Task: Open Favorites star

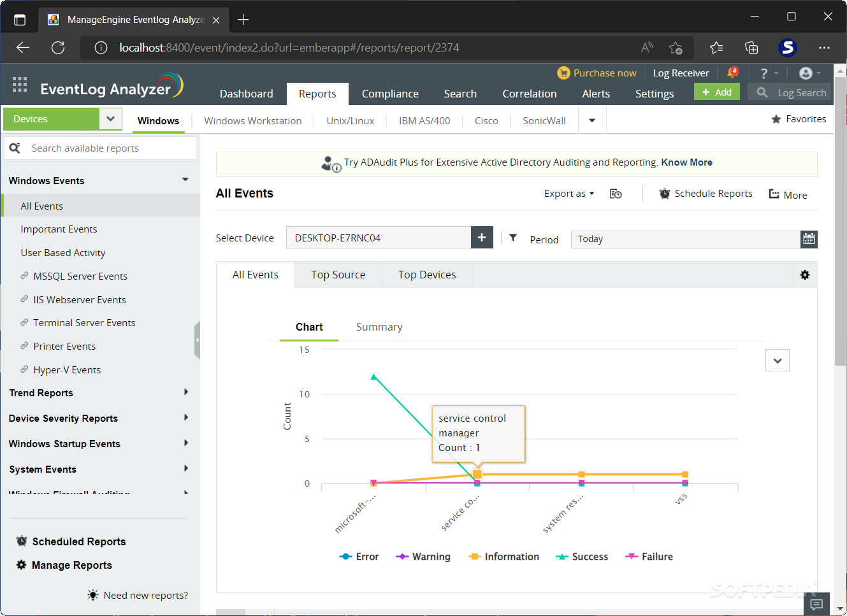Action: tap(798, 119)
